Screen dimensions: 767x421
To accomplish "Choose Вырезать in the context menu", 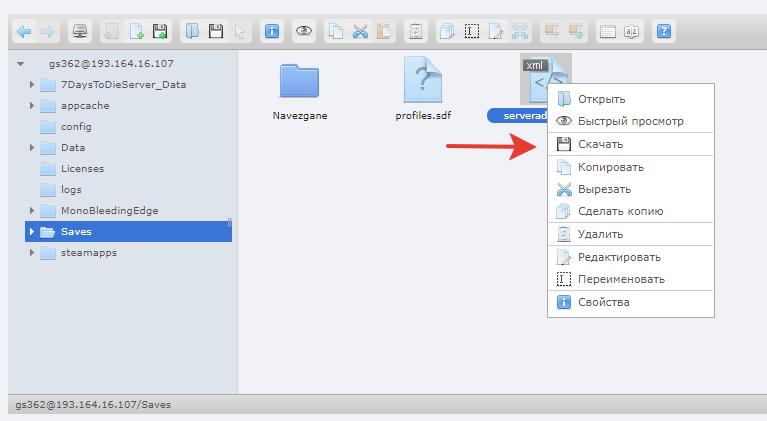I will (631, 189).
